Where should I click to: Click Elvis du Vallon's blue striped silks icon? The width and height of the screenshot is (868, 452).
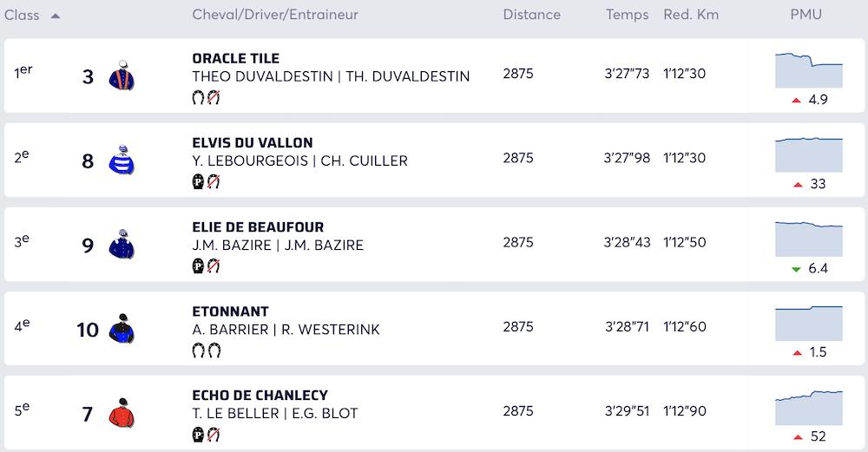pyautogui.click(x=122, y=160)
